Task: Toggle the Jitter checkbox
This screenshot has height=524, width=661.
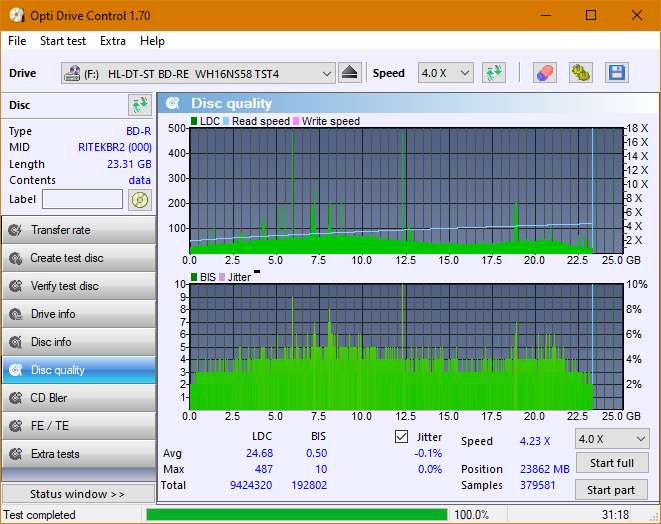Action: 401,437
